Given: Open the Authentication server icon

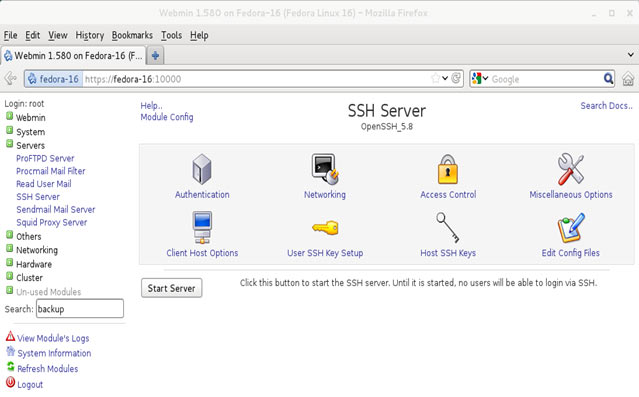Looking at the screenshot, I should point(202,169).
